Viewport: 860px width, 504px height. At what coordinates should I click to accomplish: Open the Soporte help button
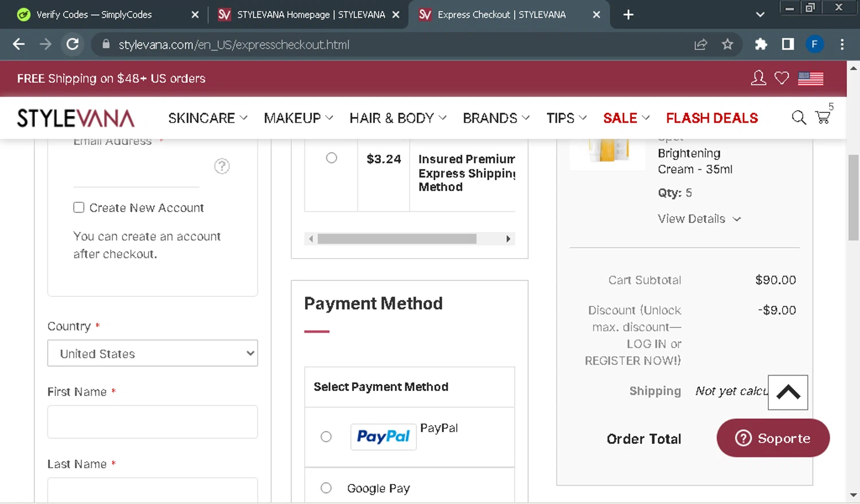pos(773,438)
